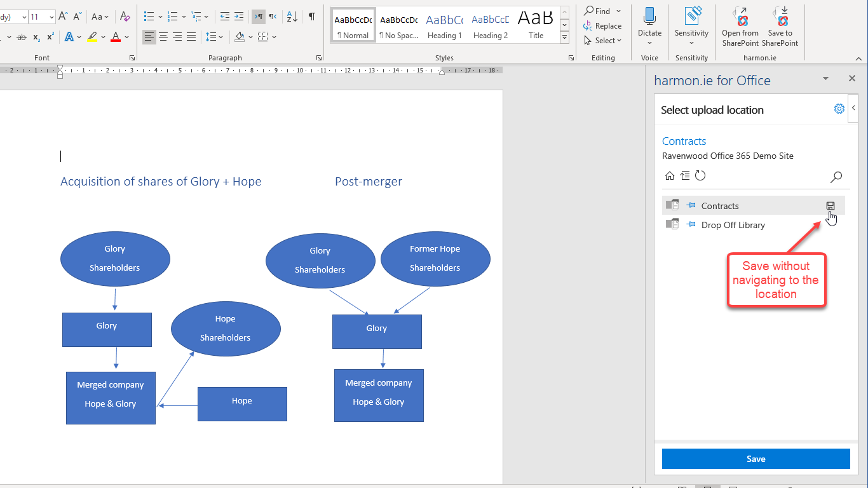Open the font size dropdown
Screen dimensions: 868x488
[51, 17]
